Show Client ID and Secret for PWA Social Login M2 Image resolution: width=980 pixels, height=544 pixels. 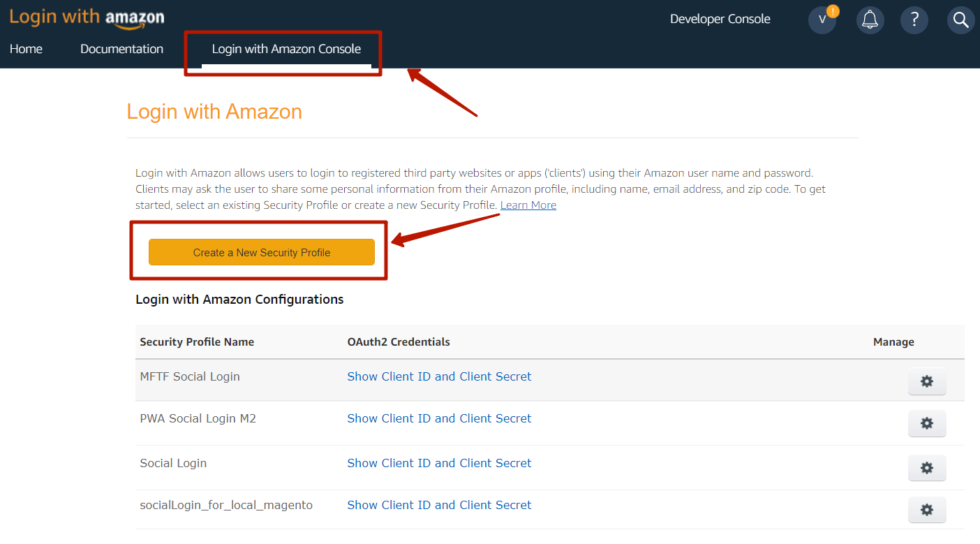click(439, 418)
